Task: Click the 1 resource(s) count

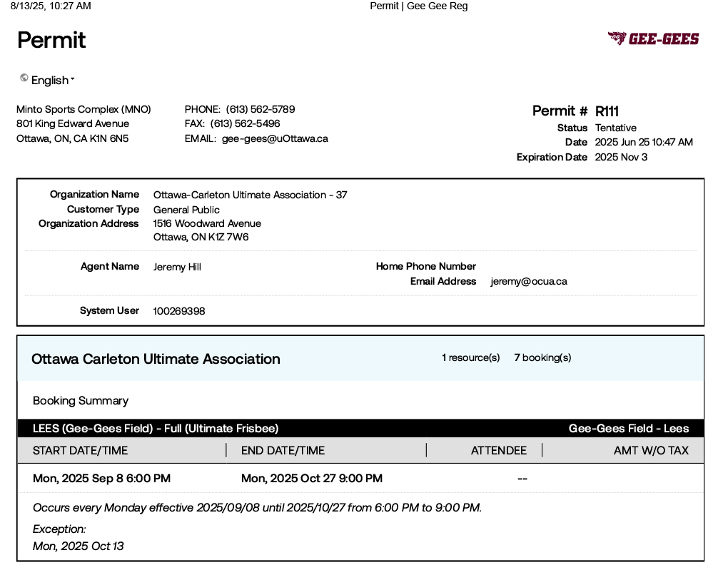Action: 471,357
